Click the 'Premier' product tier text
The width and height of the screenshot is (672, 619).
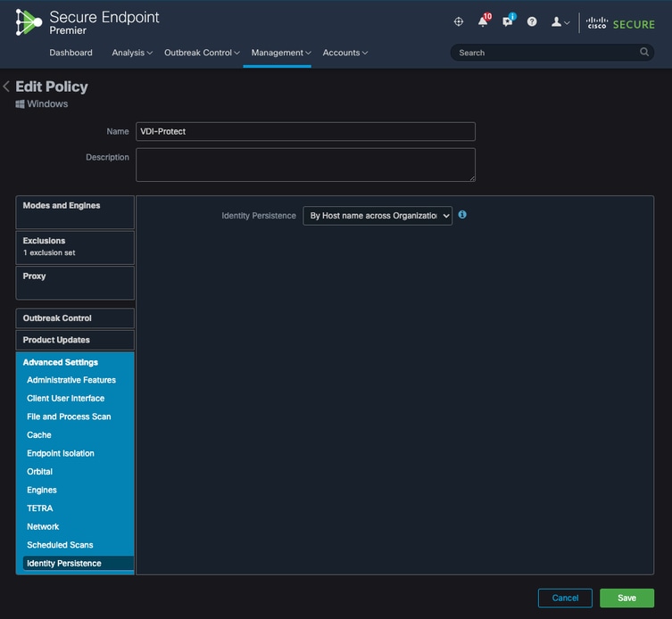68,31
